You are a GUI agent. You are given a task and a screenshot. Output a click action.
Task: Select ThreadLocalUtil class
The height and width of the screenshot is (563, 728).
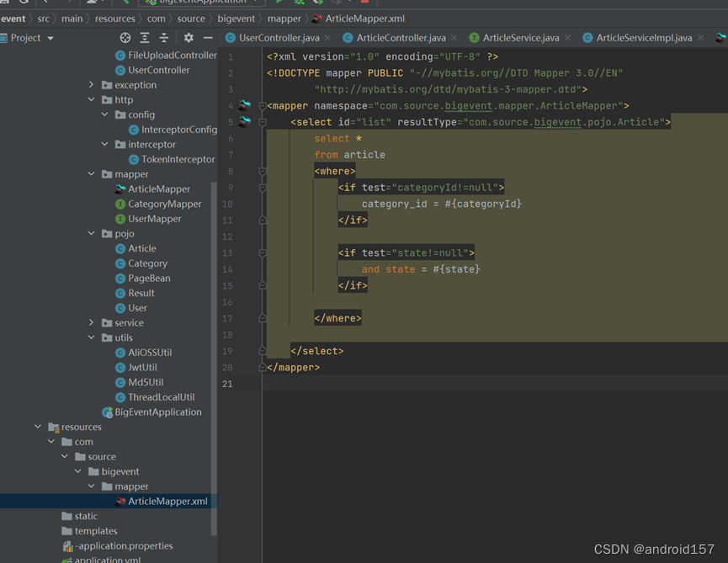click(155, 397)
